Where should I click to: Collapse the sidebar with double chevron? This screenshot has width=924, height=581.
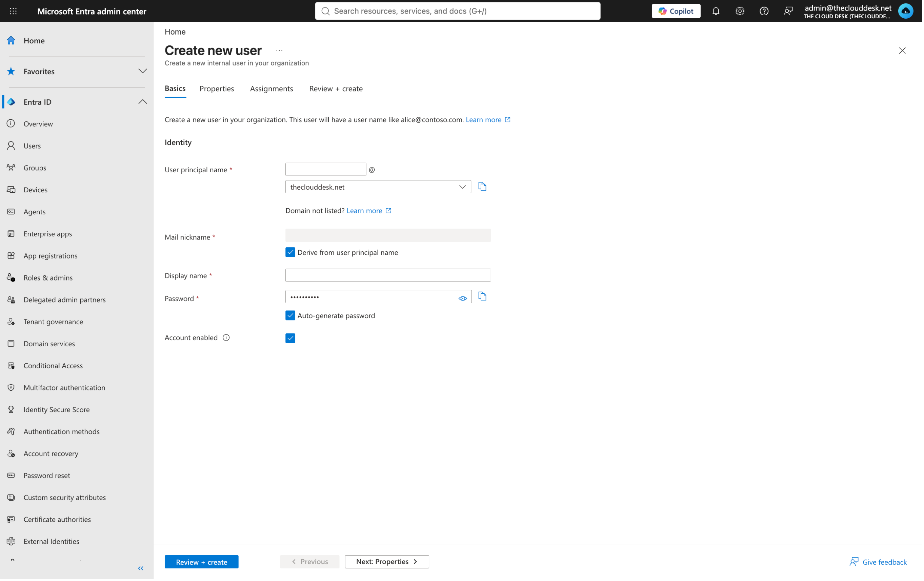141,568
